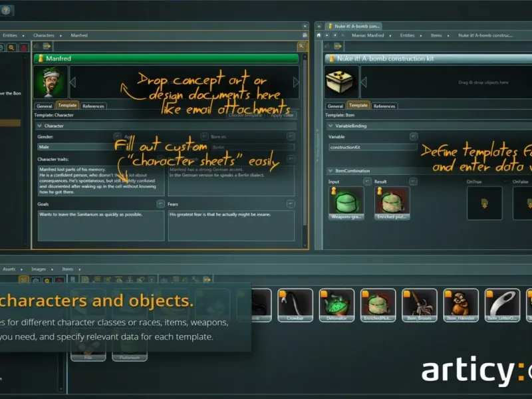This screenshot has width=532, height=399.
Task: Switch to the General tab of Nuke it!
Action: point(336,106)
